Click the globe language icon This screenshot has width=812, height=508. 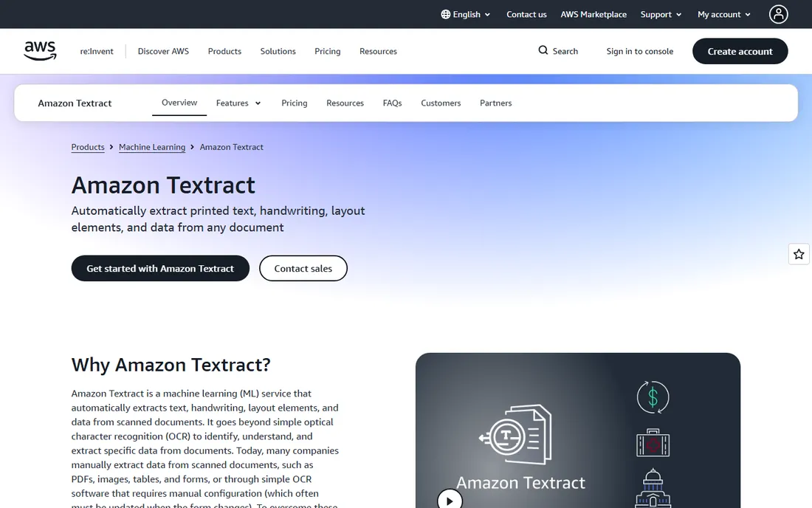tap(445, 15)
